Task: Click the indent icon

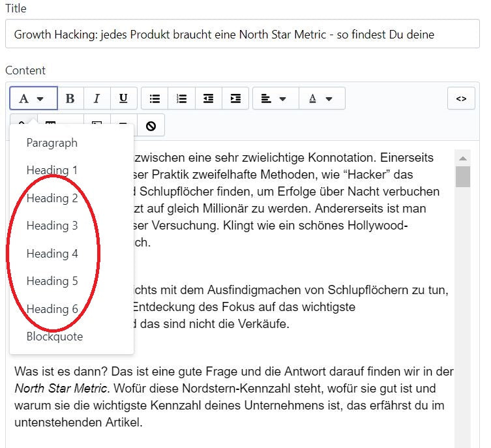Action: tap(235, 98)
